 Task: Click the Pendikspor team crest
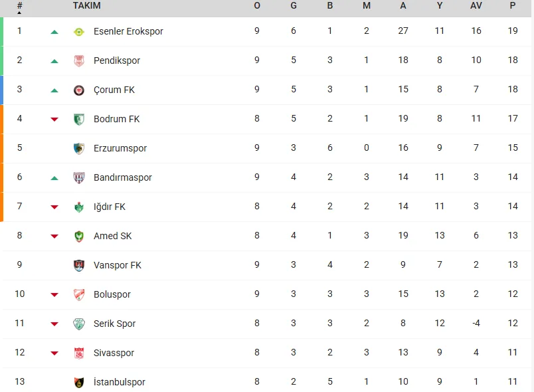[79, 60]
